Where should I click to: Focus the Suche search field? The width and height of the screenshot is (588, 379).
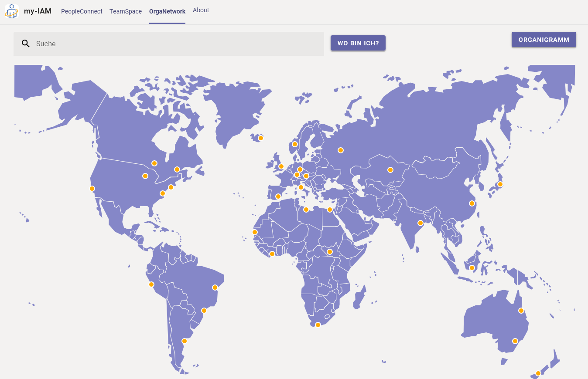(169, 44)
